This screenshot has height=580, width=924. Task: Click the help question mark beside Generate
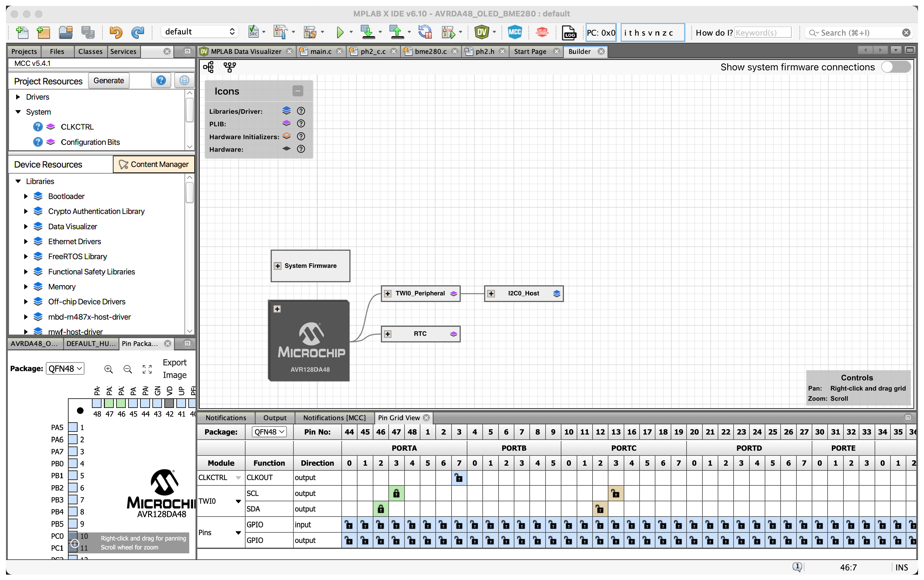[x=161, y=81]
